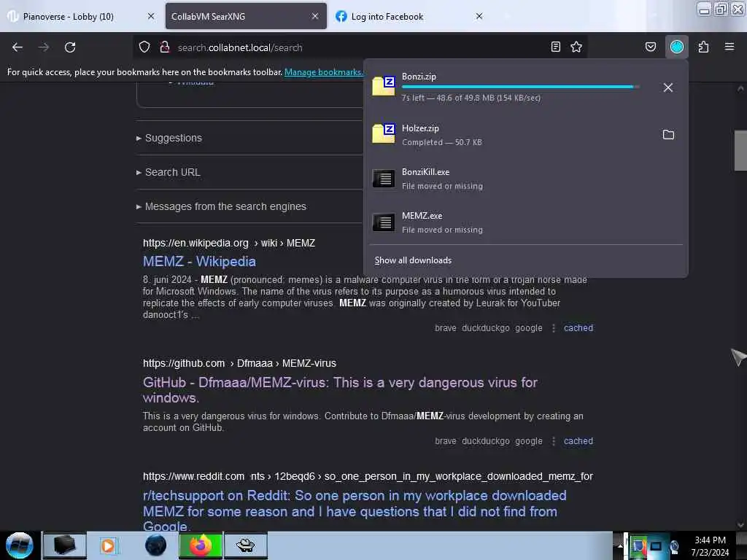Click the www.reddit.com result URL
This screenshot has width=747, height=560.
[368, 476]
